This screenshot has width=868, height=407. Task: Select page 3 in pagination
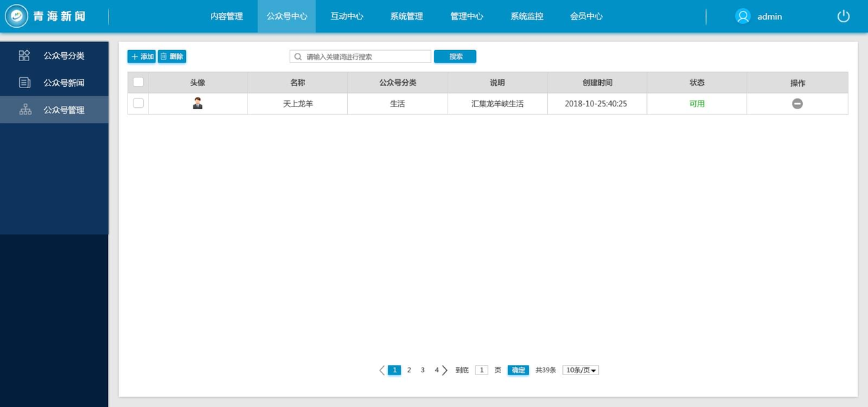coord(422,370)
